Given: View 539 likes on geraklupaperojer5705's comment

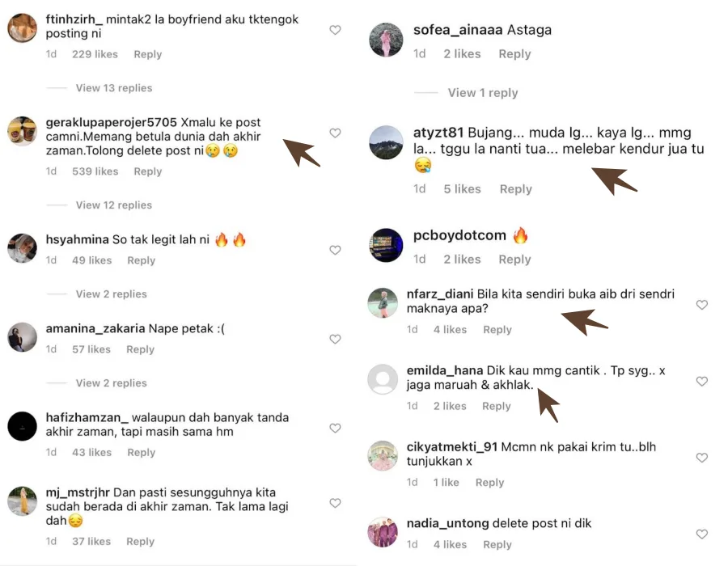Looking at the screenshot, I should coord(95,171).
